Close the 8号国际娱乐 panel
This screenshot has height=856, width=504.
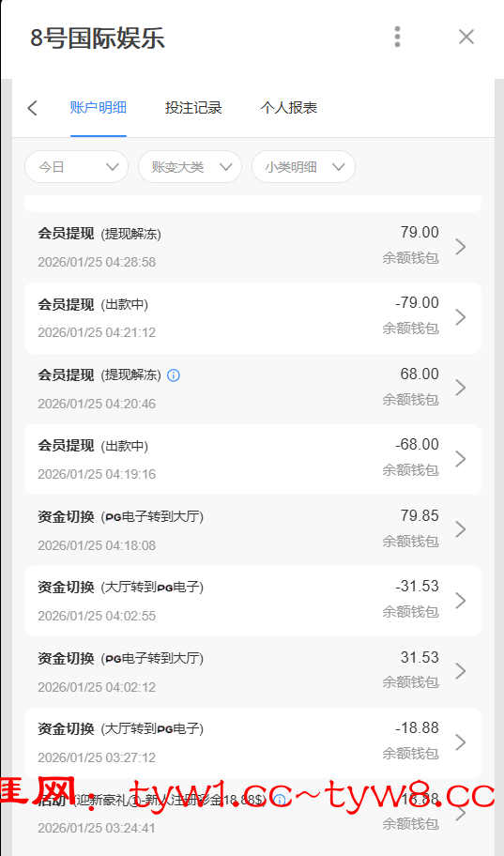point(466,37)
